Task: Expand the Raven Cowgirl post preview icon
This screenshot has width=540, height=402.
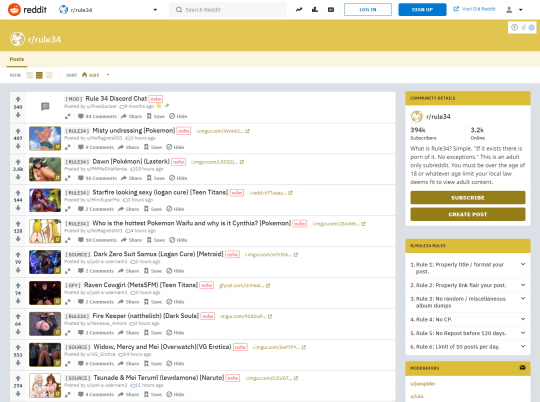Action: (68, 302)
